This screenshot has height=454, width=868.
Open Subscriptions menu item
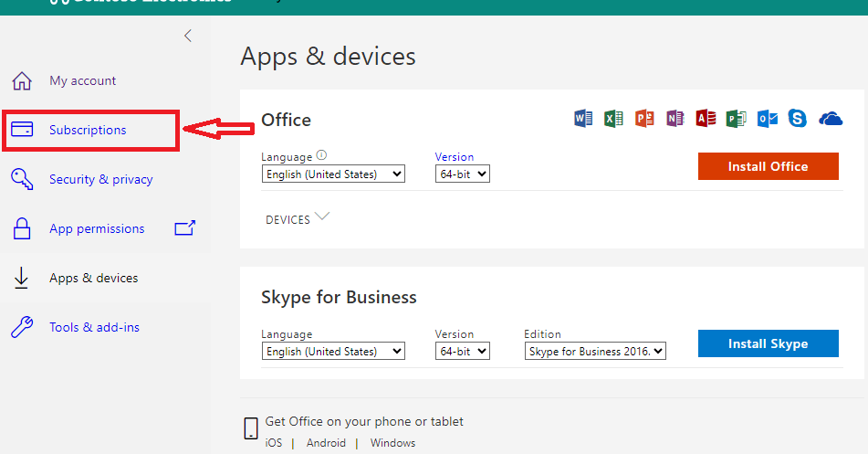pos(88,130)
